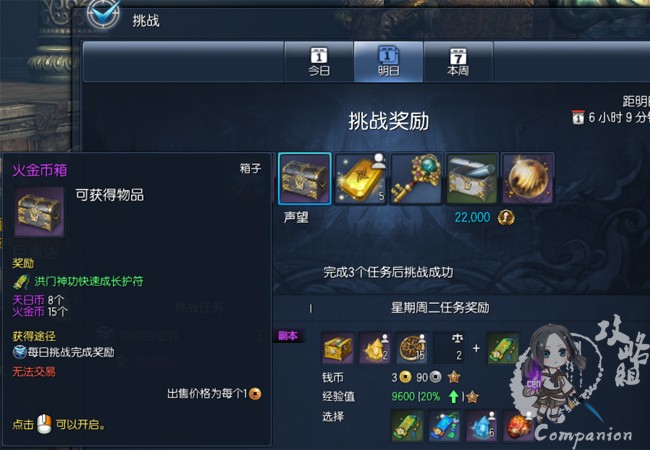Select the jeweled golden key reward
Screen dimensions: 650x450
[416, 179]
